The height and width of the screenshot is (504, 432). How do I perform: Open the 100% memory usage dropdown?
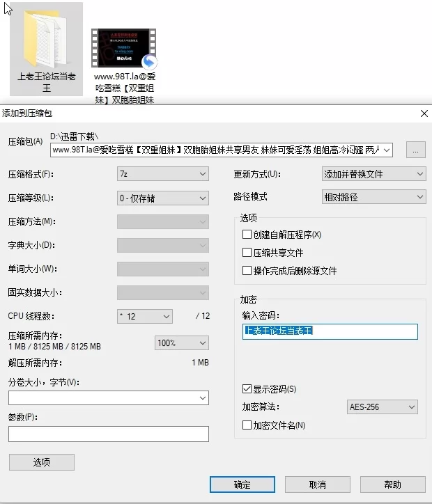click(x=181, y=342)
